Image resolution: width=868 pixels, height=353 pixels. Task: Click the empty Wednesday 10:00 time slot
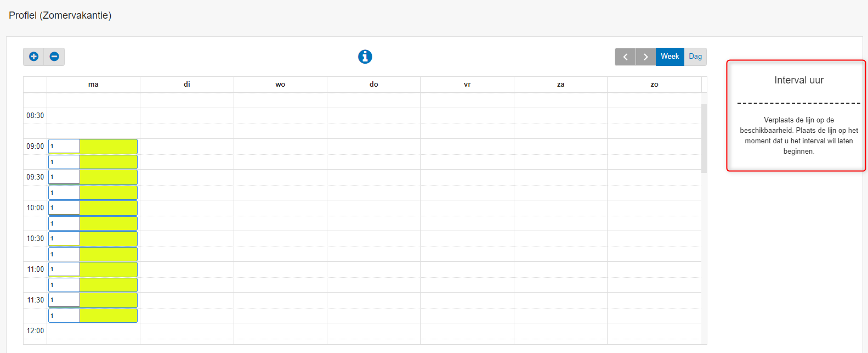[x=280, y=208]
